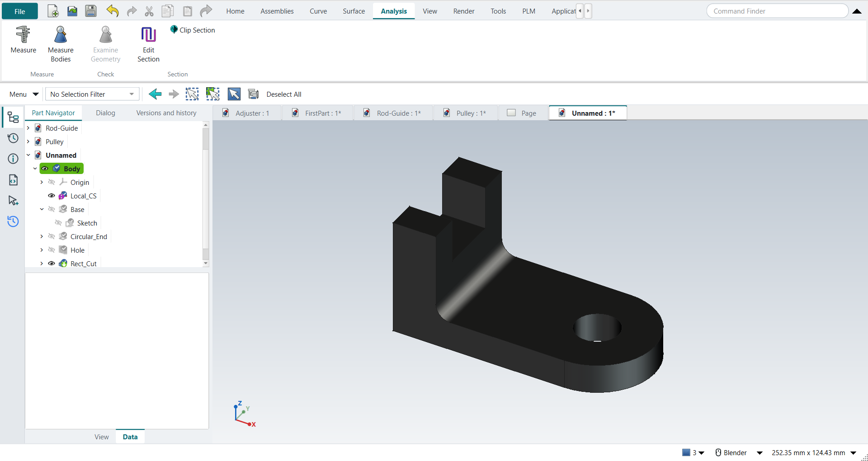Expand the Pulley tree node

28,141
